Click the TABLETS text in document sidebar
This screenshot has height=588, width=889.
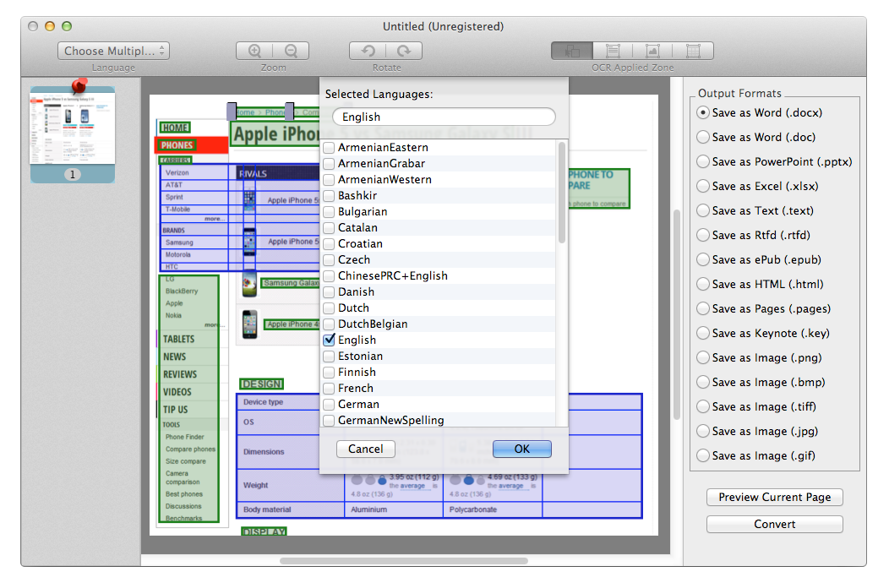point(178,339)
